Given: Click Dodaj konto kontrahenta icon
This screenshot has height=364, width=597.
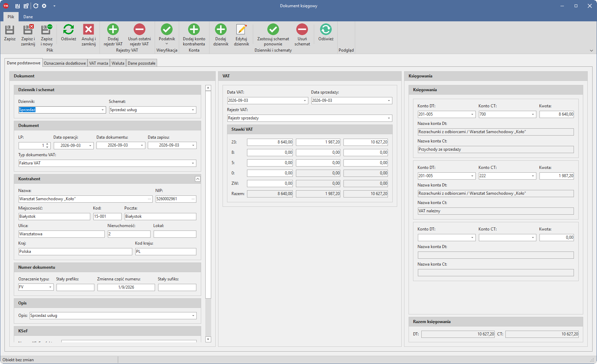Looking at the screenshot, I should pyautogui.click(x=194, y=29).
